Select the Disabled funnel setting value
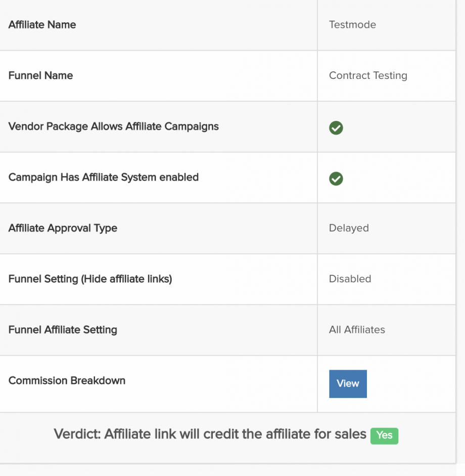 pos(350,279)
